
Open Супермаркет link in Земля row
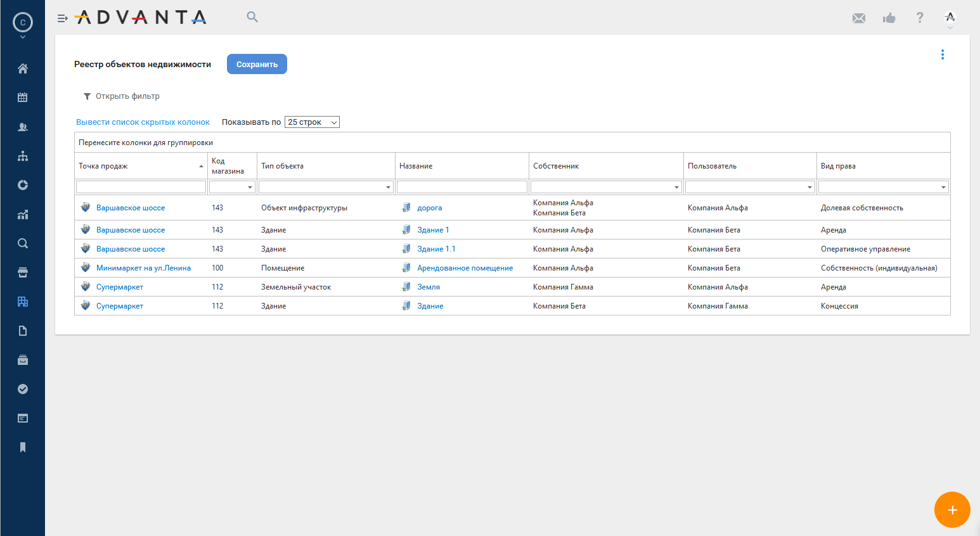point(120,287)
